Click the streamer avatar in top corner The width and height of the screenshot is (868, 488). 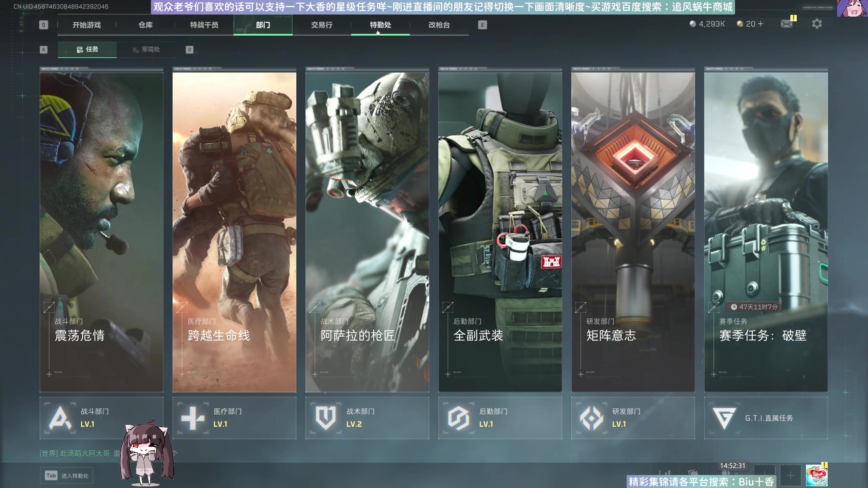[852, 8]
